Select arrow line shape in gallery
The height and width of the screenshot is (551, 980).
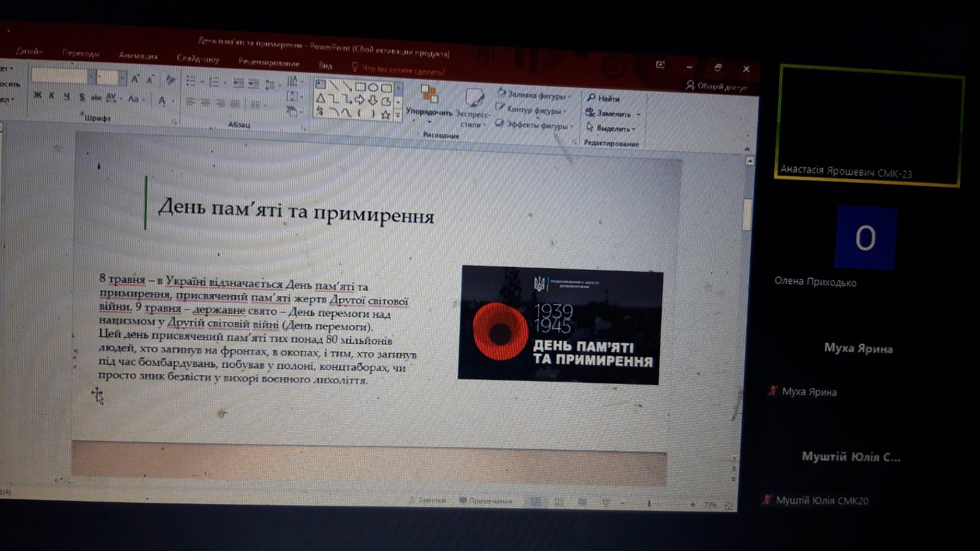pos(347,86)
